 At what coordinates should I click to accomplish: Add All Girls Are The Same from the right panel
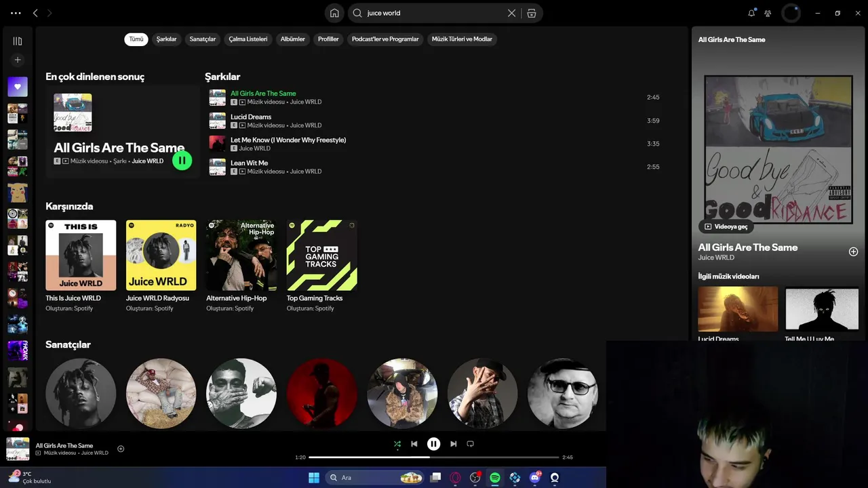pos(853,251)
